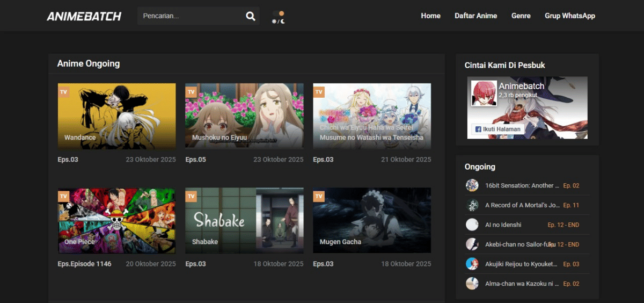The image size is (644, 303).
Task: Click the search magnifier icon
Action: tap(251, 16)
